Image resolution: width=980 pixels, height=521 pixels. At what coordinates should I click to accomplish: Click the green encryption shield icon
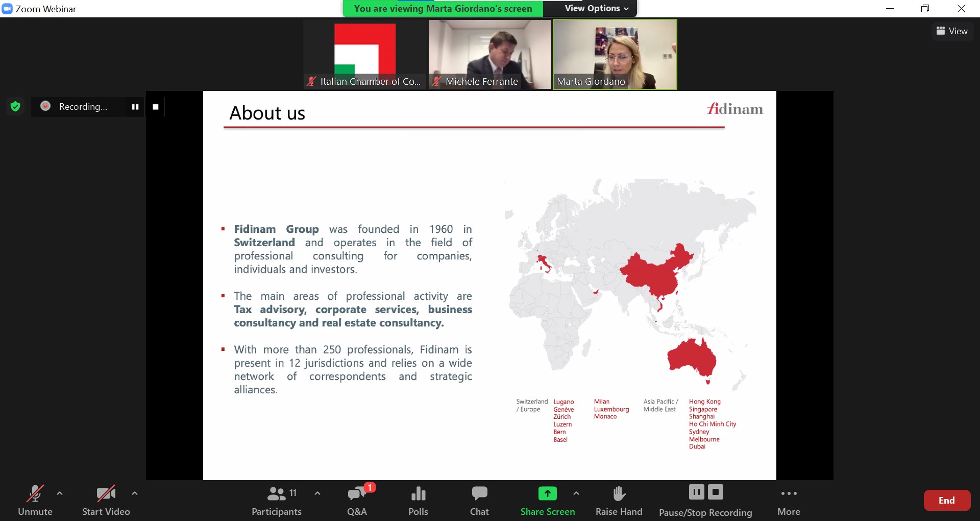(x=15, y=106)
